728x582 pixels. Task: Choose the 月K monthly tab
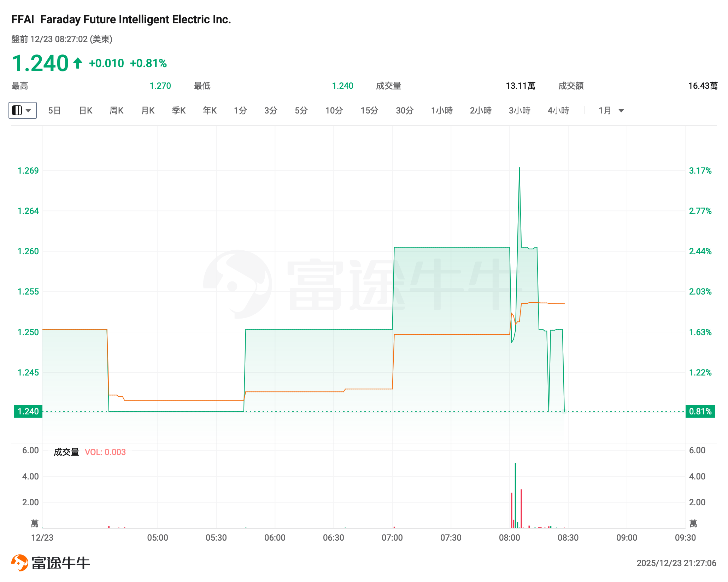click(x=148, y=111)
